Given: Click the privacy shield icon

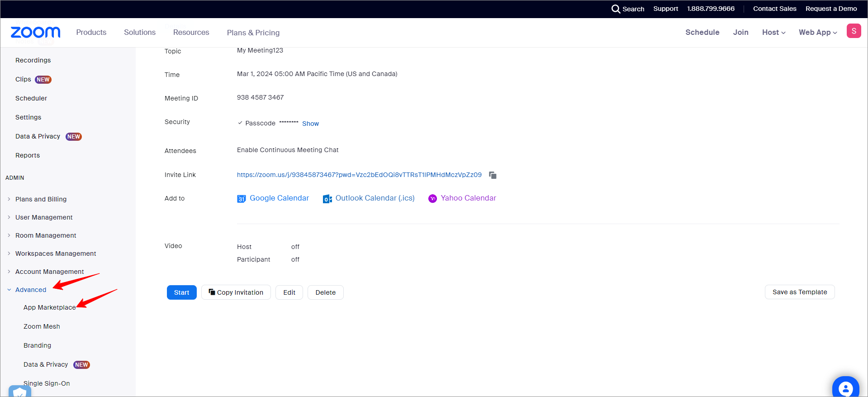Looking at the screenshot, I should click(20, 392).
